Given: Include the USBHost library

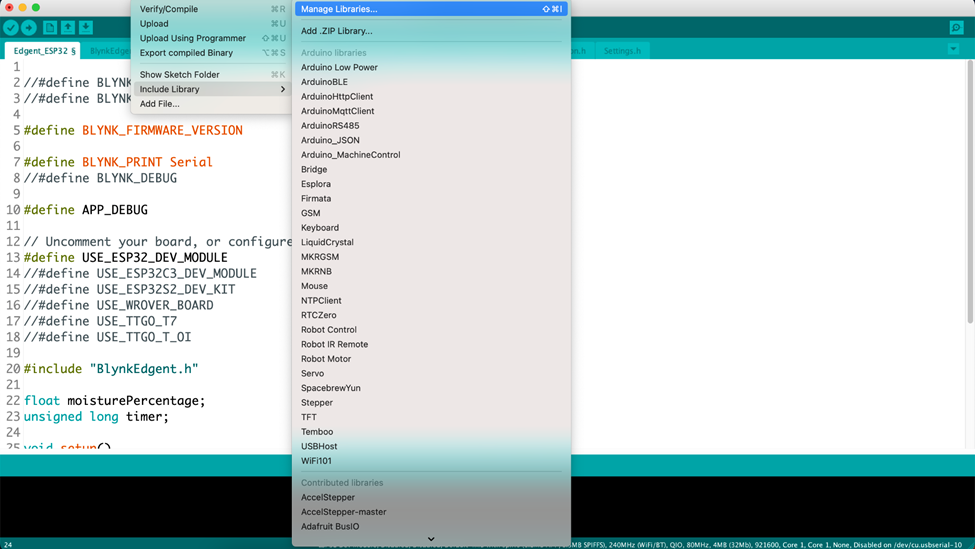Looking at the screenshot, I should (431, 446).
